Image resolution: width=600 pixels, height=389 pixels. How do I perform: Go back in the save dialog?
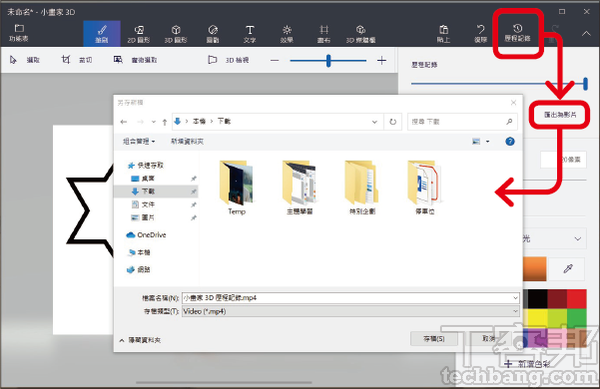click(x=124, y=122)
